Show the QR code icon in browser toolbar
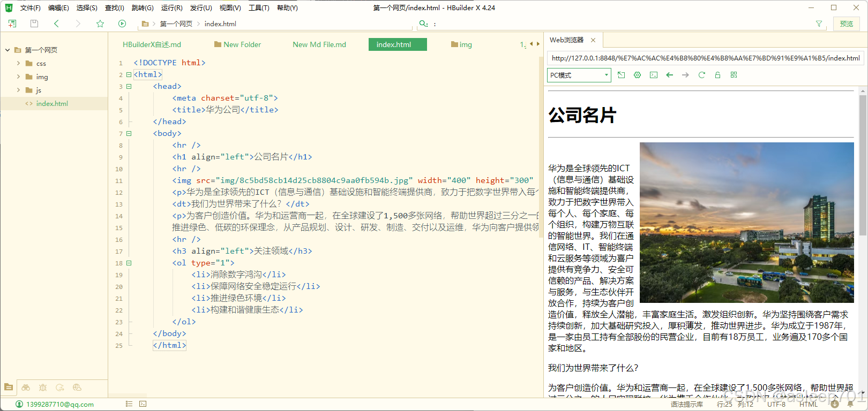 (x=734, y=75)
